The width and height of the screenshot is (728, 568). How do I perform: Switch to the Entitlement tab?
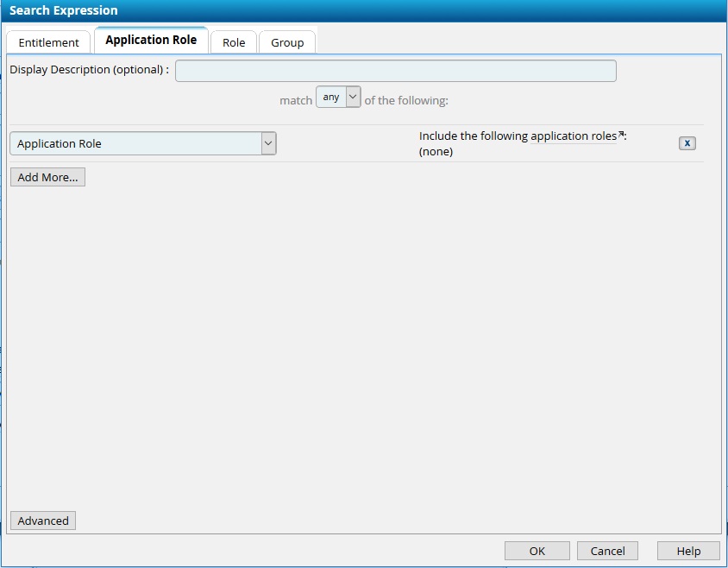click(48, 42)
